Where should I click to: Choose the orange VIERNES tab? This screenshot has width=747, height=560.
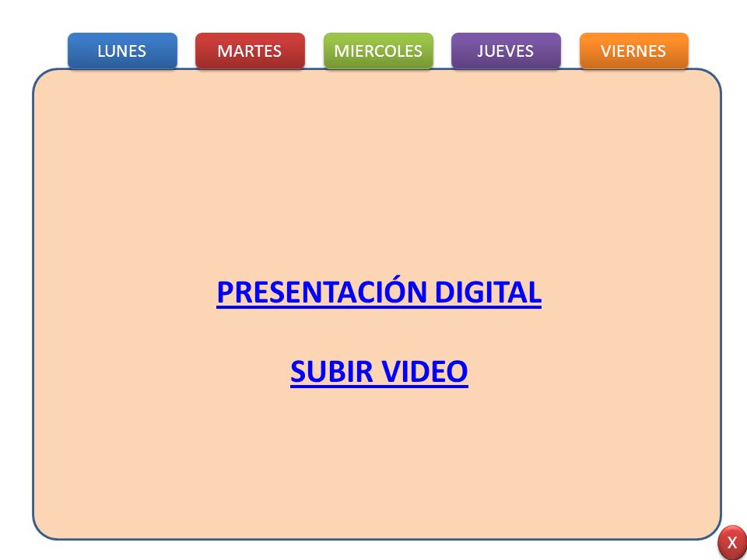point(633,51)
